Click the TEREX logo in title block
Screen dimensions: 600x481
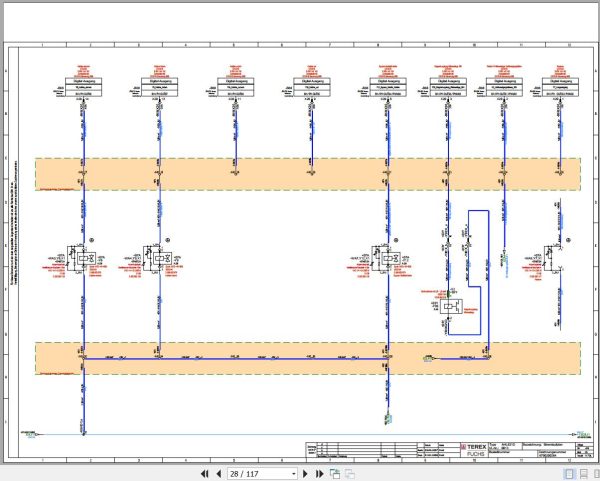pos(474,447)
